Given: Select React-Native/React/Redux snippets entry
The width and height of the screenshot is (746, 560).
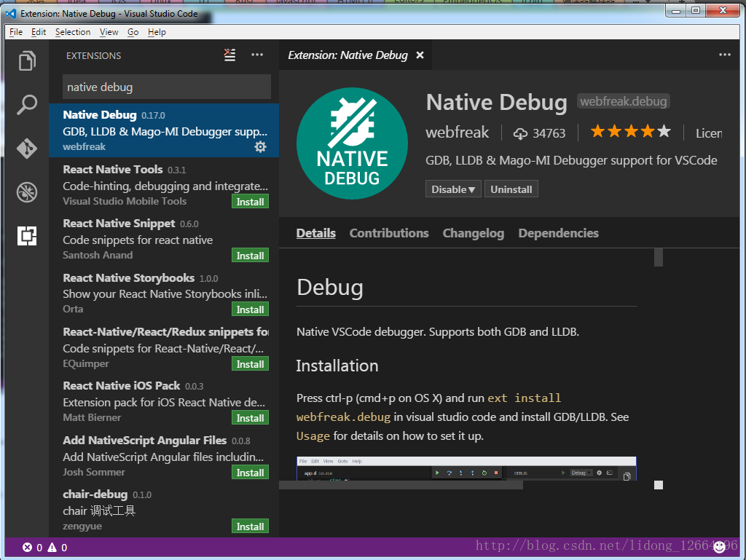Looking at the screenshot, I should (164, 347).
